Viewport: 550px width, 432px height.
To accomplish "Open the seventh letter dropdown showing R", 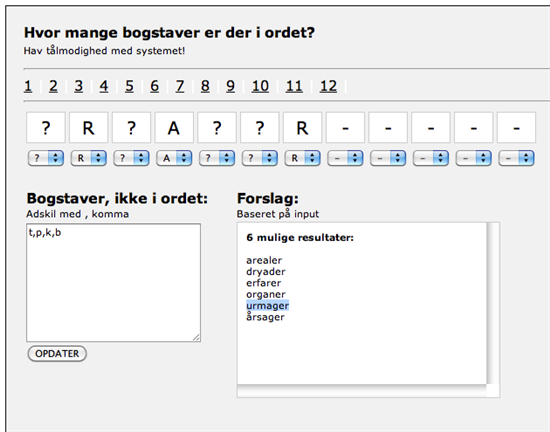I will pos(302,158).
